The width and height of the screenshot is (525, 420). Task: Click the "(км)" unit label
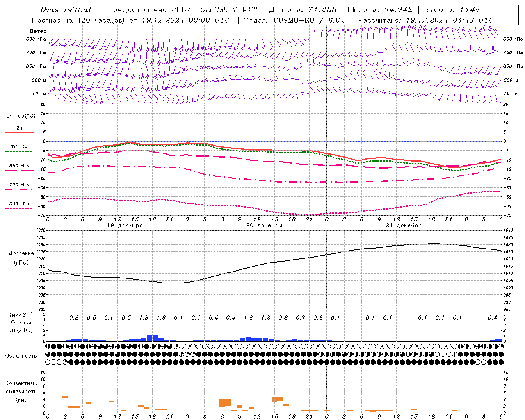point(21,399)
